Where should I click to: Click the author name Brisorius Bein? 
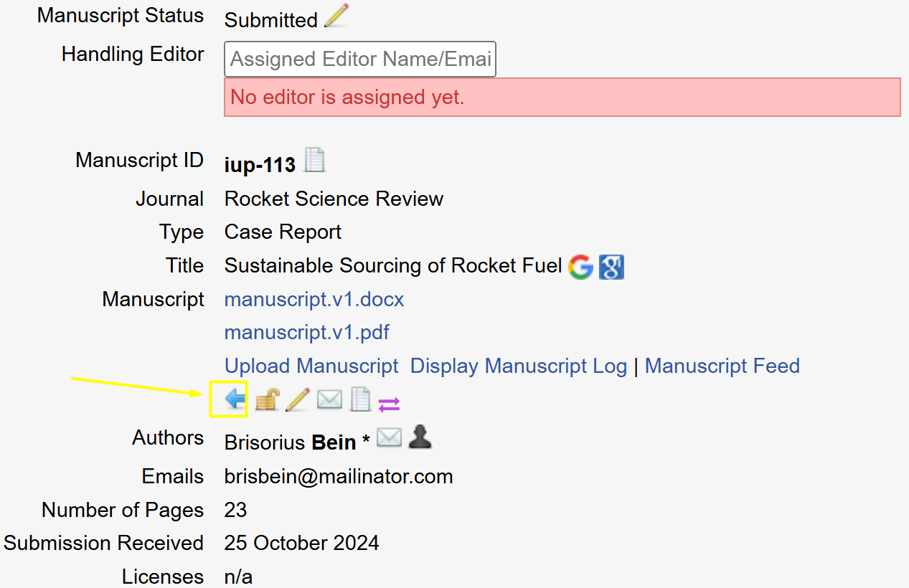tap(291, 442)
